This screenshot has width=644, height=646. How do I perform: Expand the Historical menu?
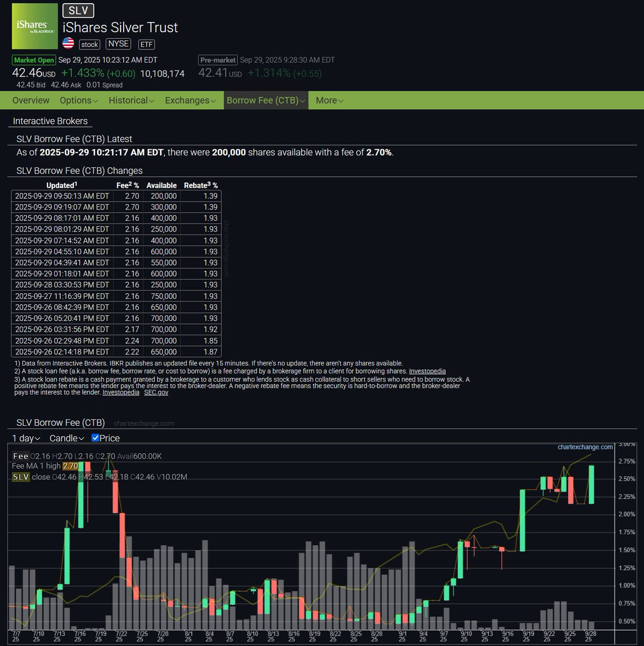[x=131, y=101]
